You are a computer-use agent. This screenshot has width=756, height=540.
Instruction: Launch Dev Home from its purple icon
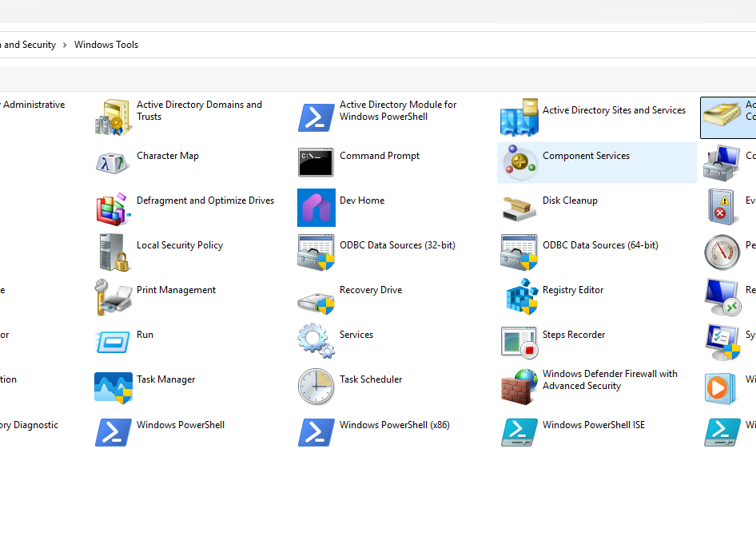pyautogui.click(x=316, y=208)
